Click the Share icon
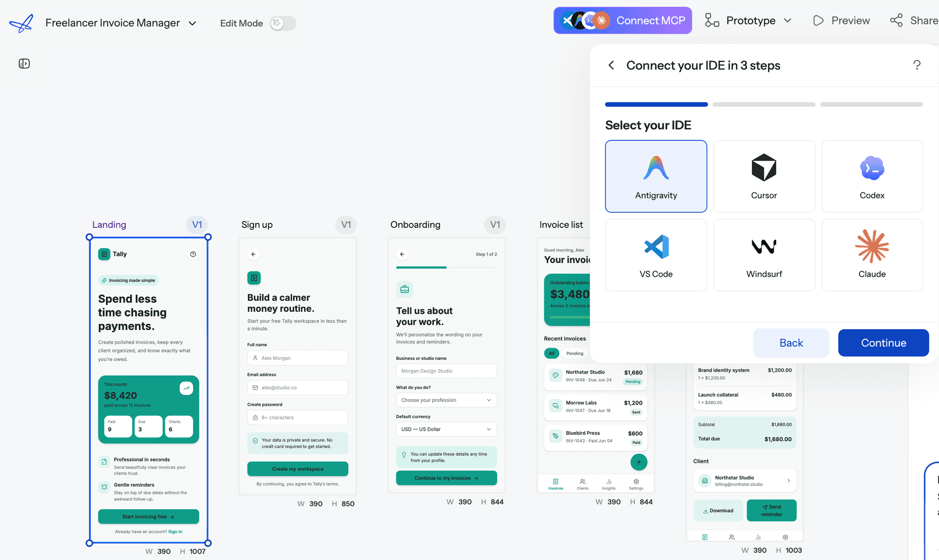The height and width of the screenshot is (560, 939). coord(896,20)
